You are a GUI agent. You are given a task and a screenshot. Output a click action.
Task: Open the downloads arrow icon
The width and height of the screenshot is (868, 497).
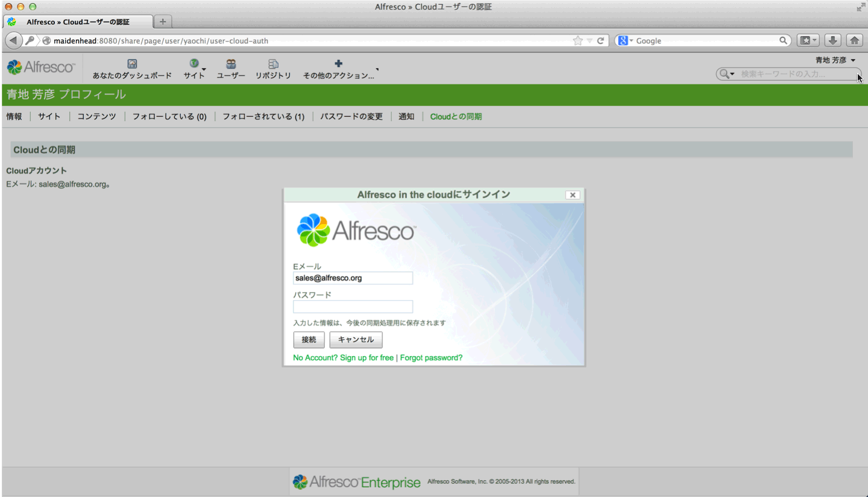pos(833,40)
